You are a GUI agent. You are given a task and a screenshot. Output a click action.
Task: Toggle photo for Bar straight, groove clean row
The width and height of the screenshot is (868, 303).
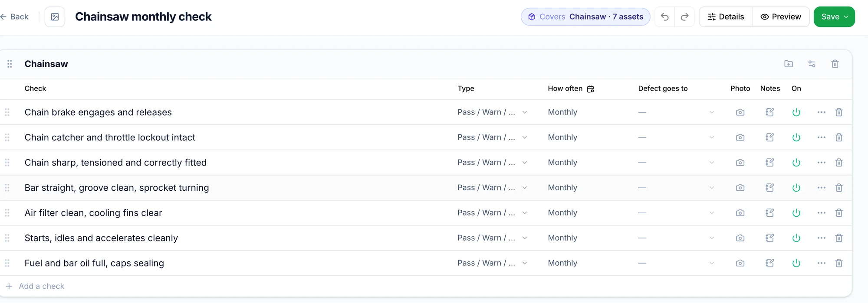(x=740, y=188)
